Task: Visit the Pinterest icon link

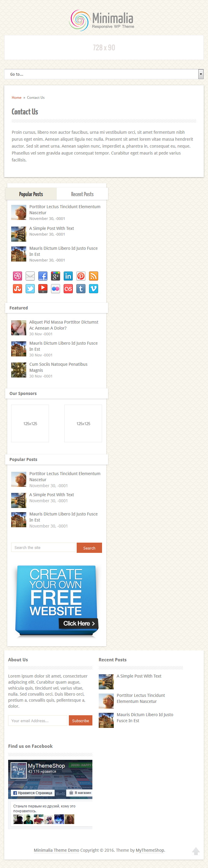Action: tap(81, 276)
